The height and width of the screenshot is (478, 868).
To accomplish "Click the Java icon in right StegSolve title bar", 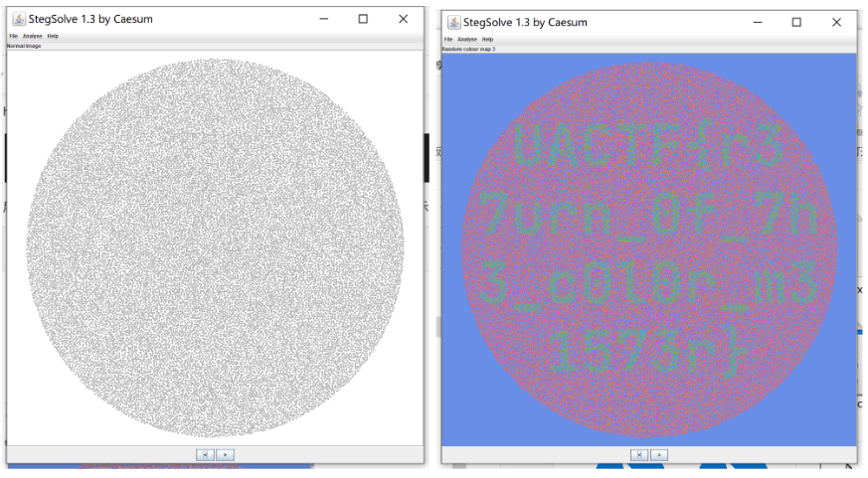I will coord(453,22).
